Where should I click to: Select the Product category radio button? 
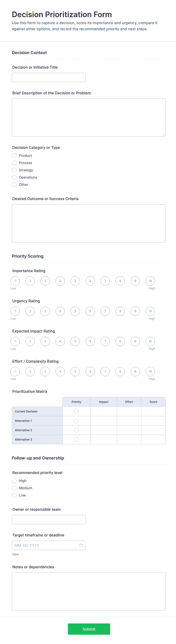click(x=14, y=155)
